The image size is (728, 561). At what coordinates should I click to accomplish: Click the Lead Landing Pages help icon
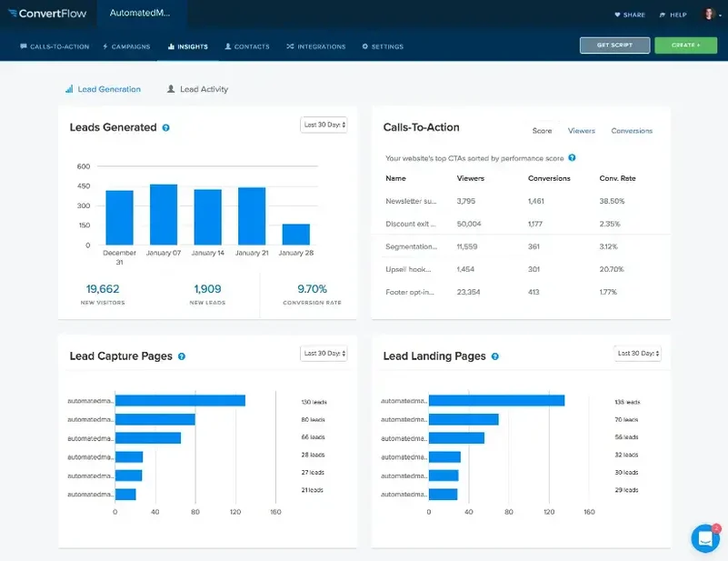[494, 356]
